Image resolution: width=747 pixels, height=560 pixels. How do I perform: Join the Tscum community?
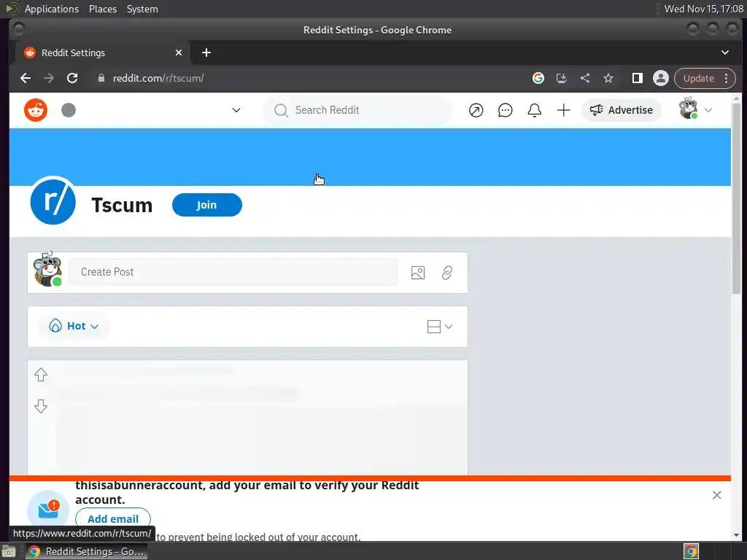pos(206,205)
